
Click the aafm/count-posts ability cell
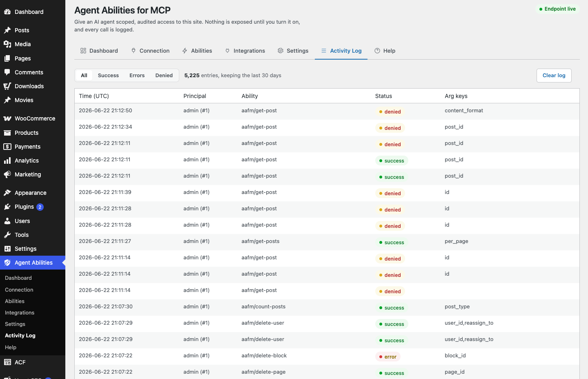click(263, 307)
